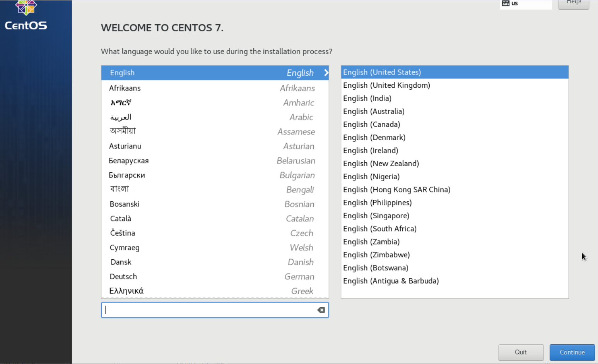This screenshot has height=364, width=598.
Task: Select Asturianu in the language list
Action: coord(215,146)
